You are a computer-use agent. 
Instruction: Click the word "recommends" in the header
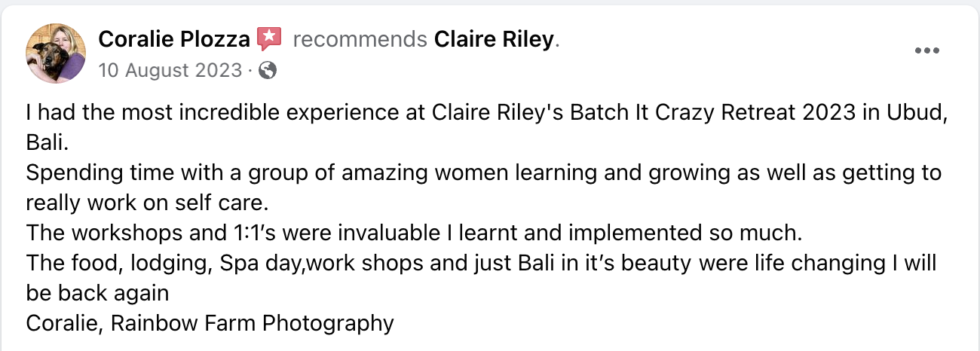(x=360, y=39)
